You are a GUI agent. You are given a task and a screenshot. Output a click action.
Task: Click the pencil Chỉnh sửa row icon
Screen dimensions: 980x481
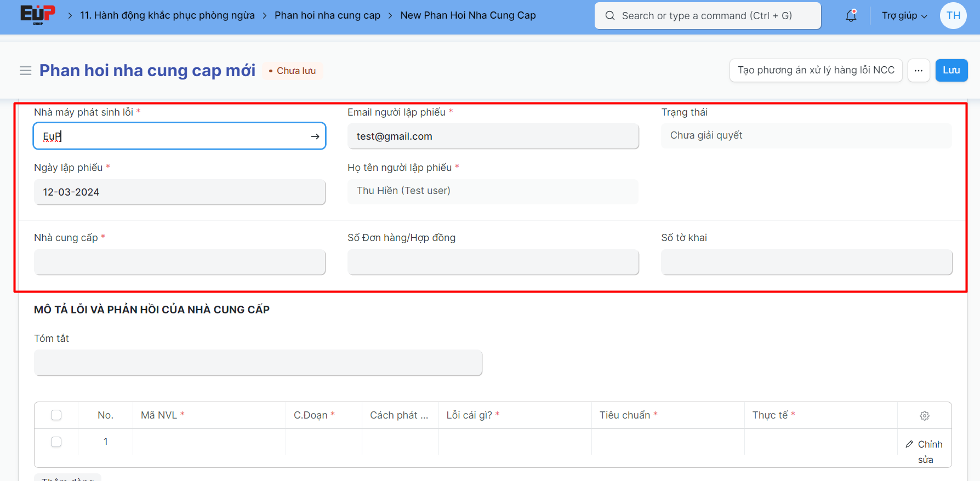click(909, 444)
